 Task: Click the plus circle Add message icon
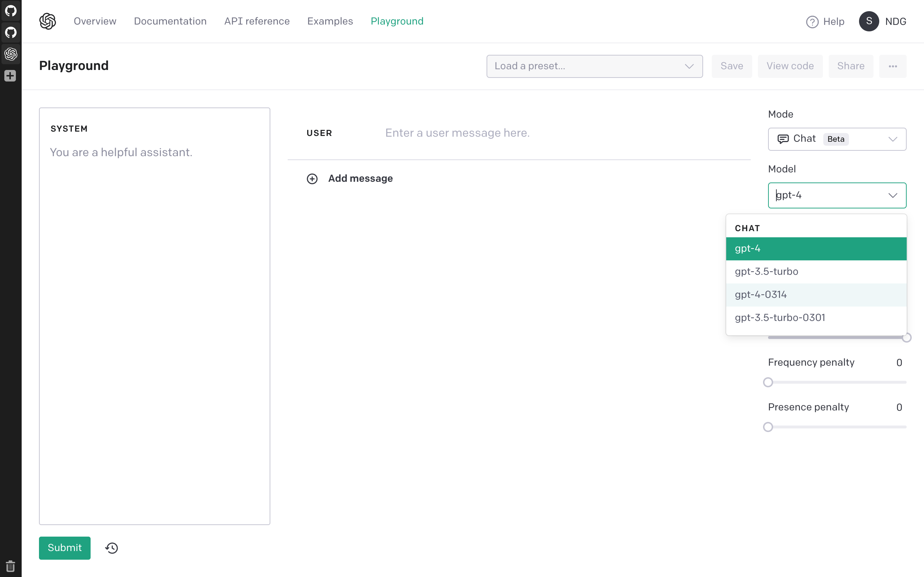[312, 179]
